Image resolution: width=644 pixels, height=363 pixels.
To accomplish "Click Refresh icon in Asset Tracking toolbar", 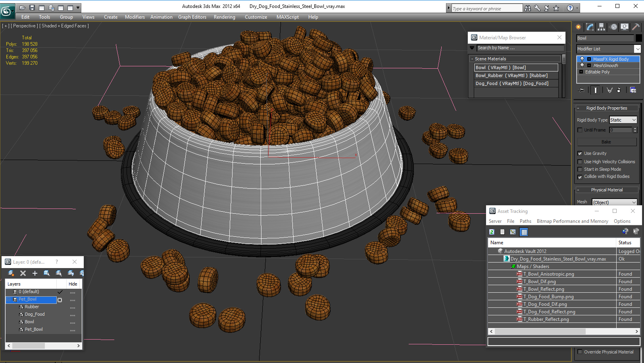I will pyautogui.click(x=492, y=232).
